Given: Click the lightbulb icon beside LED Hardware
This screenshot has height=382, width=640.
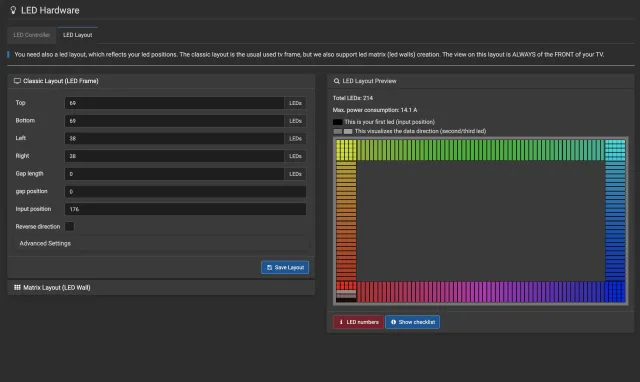Looking at the screenshot, I should click(13, 10).
